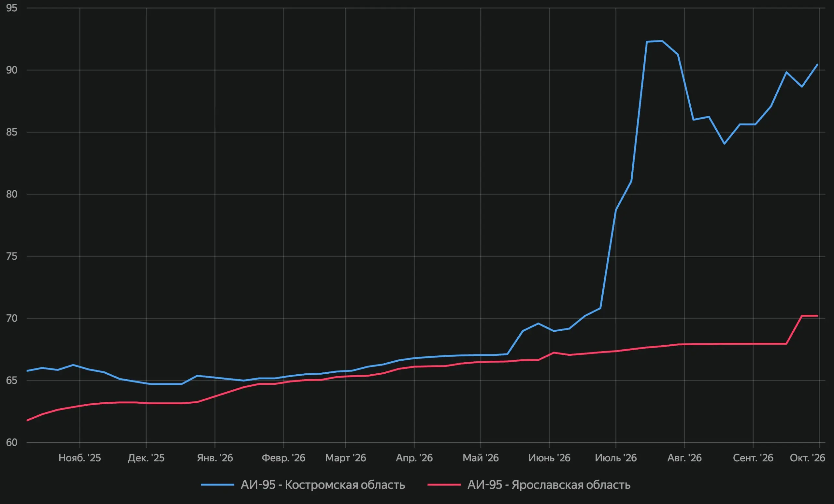The image size is (834, 504).
Task: Click the Окт. '26 axis label
Action: [808, 458]
